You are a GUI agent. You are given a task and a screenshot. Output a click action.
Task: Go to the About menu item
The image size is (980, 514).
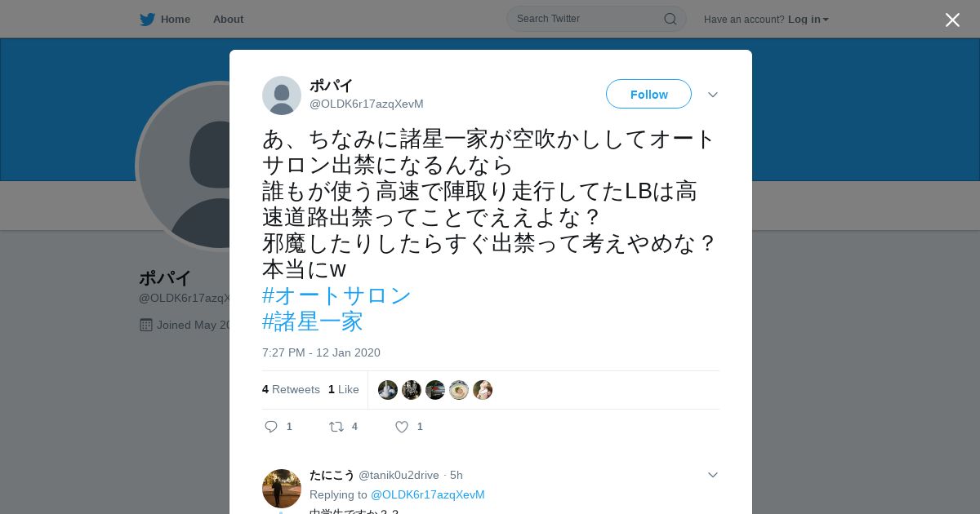tap(228, 19)
